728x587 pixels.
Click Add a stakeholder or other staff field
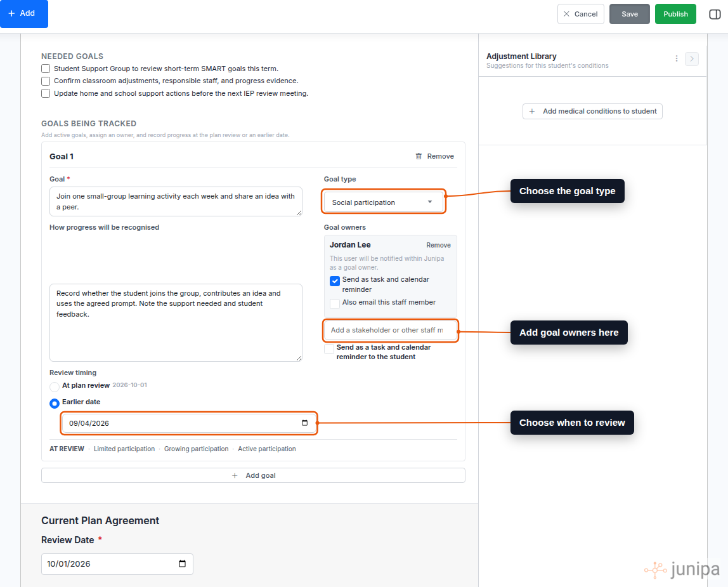[x=390, y=330]
